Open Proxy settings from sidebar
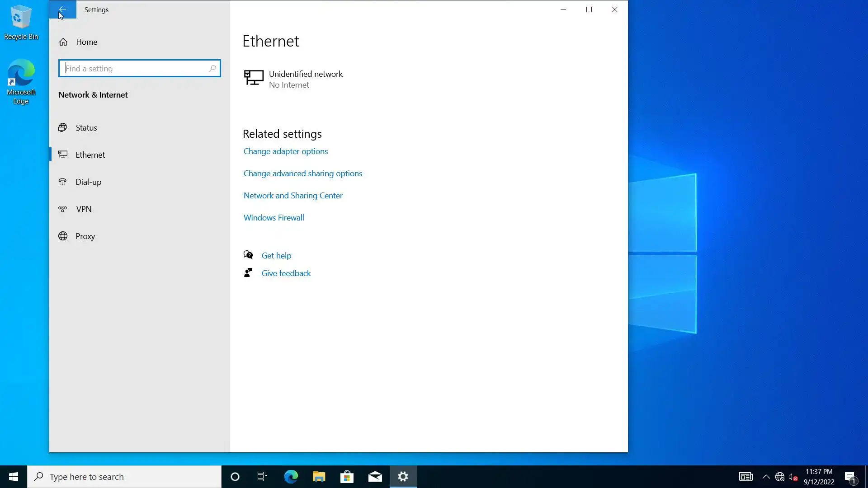 pyautogui.click(x=85, y=236)
